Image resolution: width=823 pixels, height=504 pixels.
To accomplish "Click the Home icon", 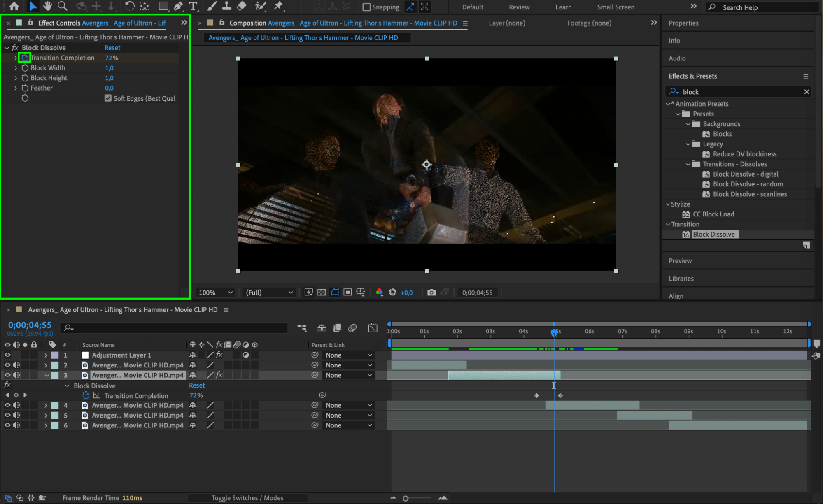I will coord(14,6).
